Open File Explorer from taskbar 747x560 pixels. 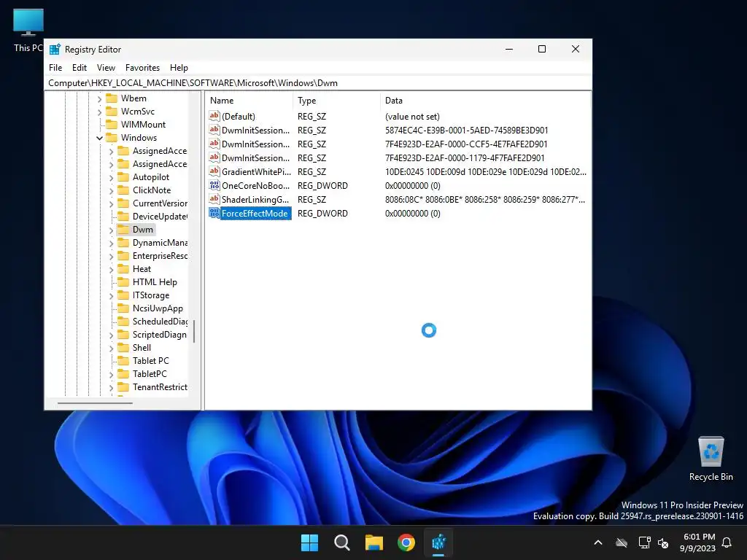point(374,542)
